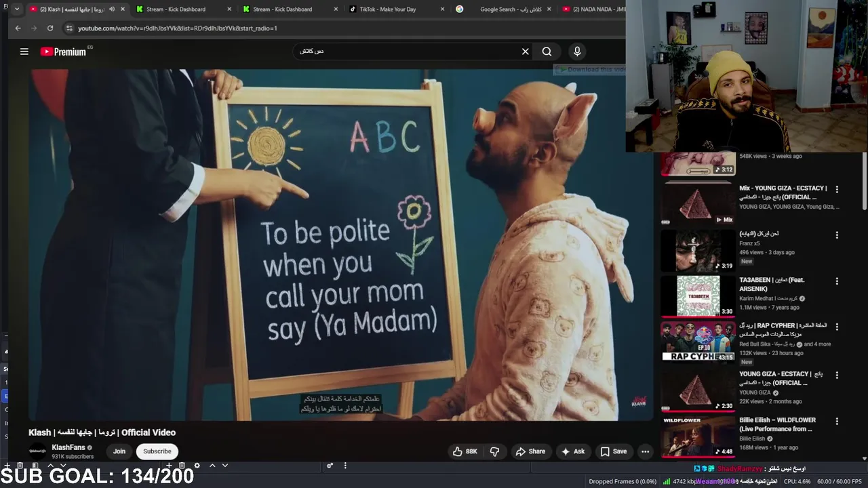This screenshot has height=488, width=868.
Task: Open OBS source properties gear icon
Action: click(197, 466)
